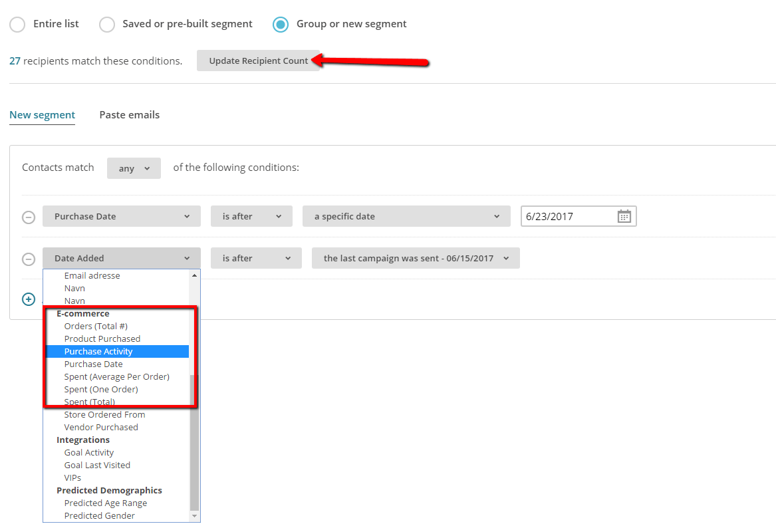Choose VIPs option in the list
Image resolution: width=776 pixels, height=532 pixels.
click(x=72, y=477)
